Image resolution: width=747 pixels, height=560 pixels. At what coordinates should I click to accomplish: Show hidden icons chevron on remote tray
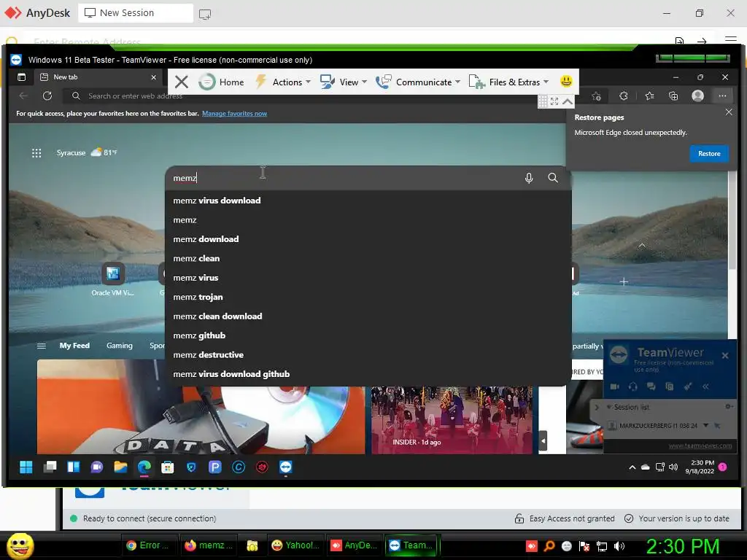(x=632, y=467)
